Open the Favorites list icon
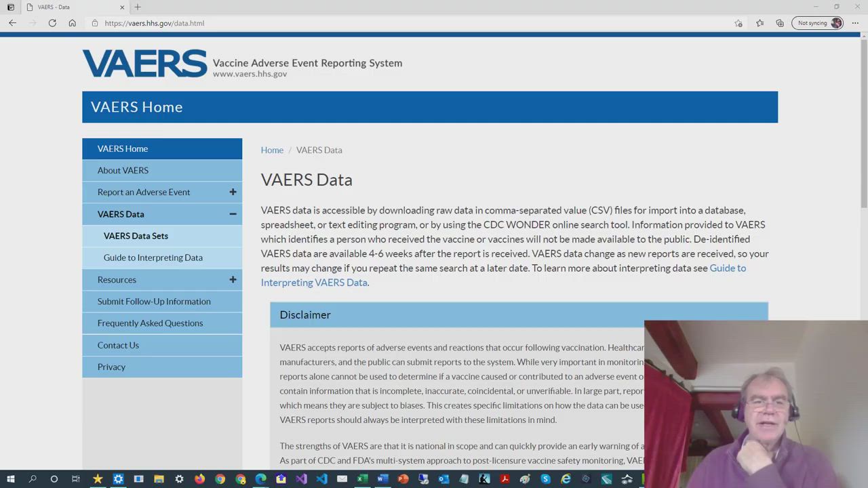 [759, 23]
